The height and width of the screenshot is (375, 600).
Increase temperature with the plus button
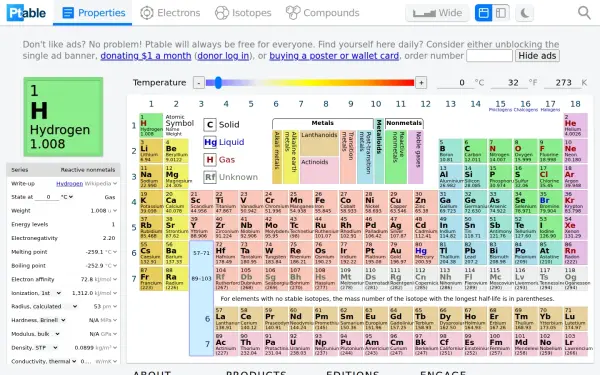[421, 83]
